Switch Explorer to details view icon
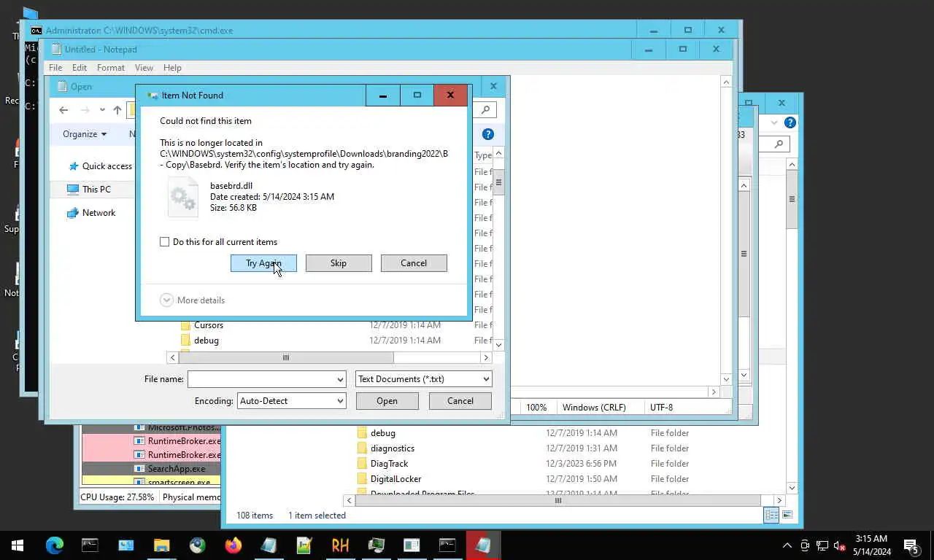The image size is (934, 560). (x=771, y=515)
